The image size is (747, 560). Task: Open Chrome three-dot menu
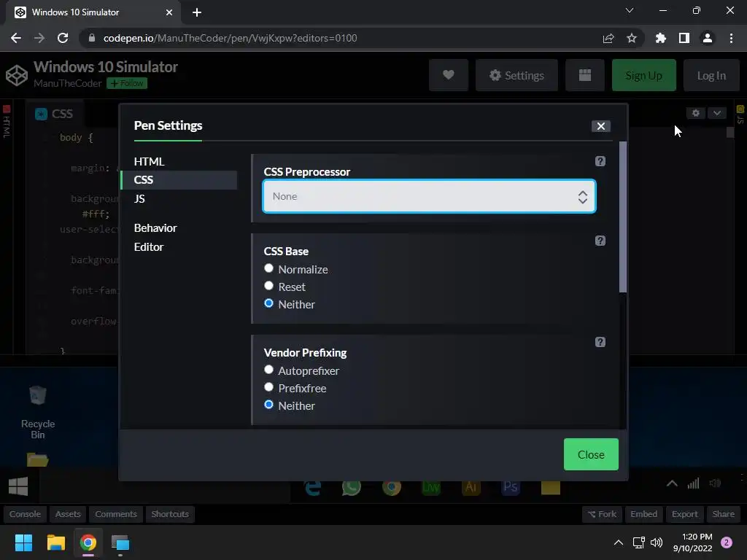[x=731, y=38]
